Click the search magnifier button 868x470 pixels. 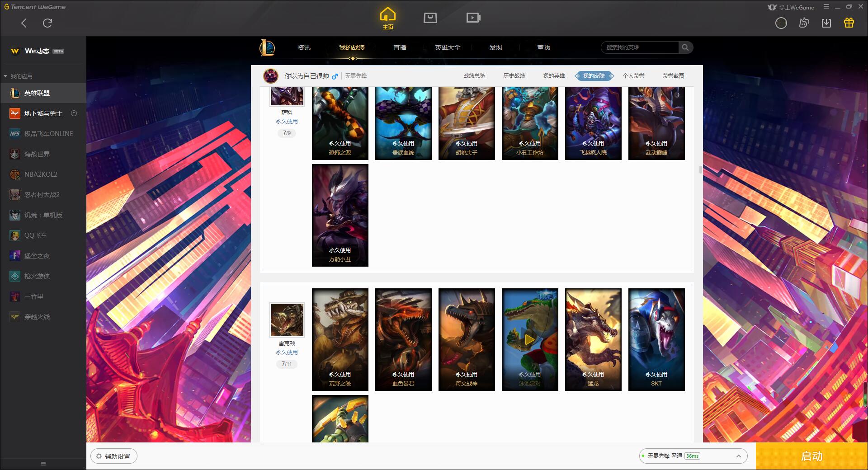pos(685,47)
